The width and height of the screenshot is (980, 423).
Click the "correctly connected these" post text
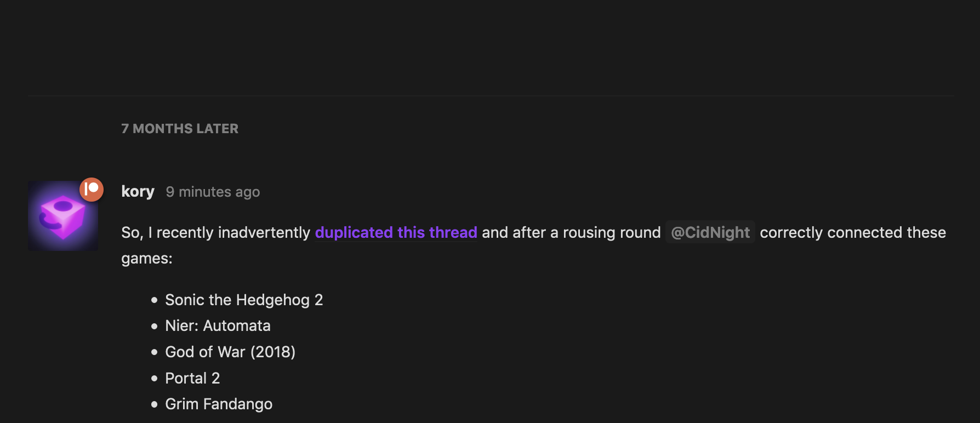pyautogui.click(x=853, y=232)
